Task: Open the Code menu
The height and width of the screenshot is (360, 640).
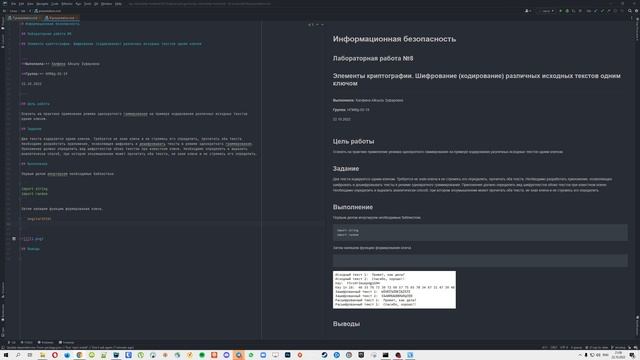Action: click(x=55, y=4)
